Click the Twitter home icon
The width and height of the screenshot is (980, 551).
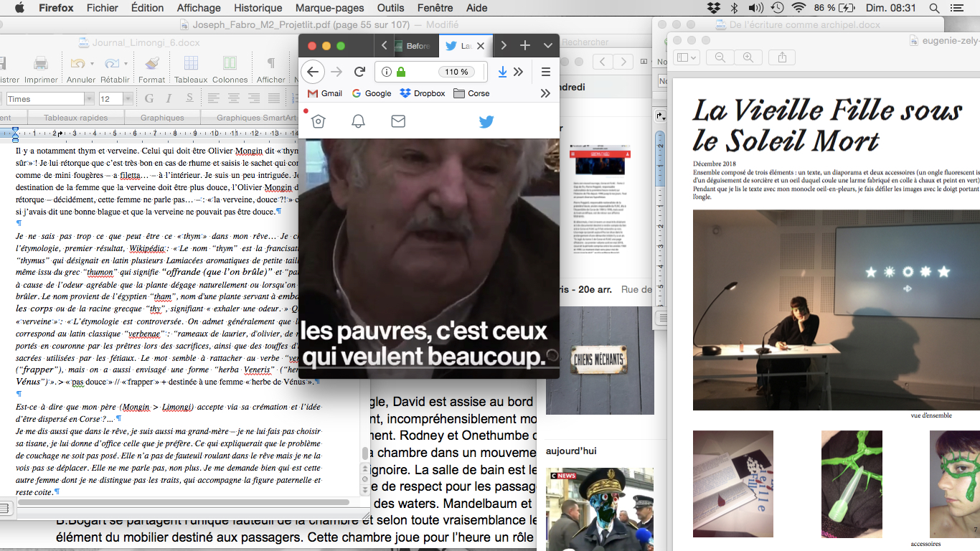318,121
